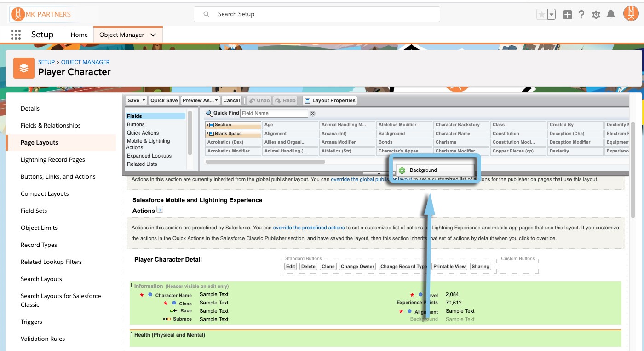Open Lightning Record Pages in sidebar
This screenshot has width=644, height=351.
pyautogui.click(x=53, y=160)
